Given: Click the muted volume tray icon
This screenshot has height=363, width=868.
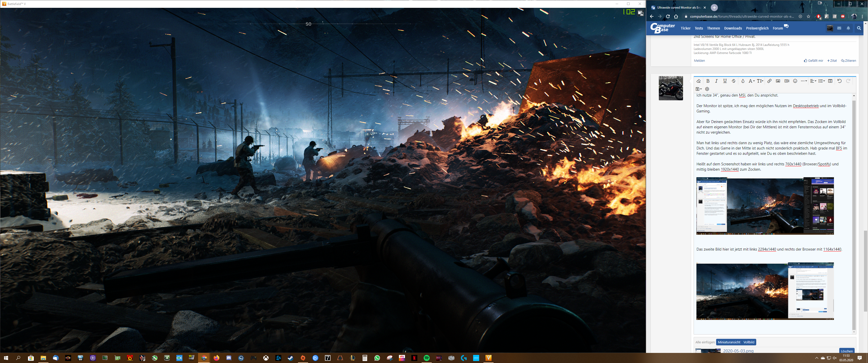Looking at the screenshot, I should pyautogui.click(x=835, y=358).
